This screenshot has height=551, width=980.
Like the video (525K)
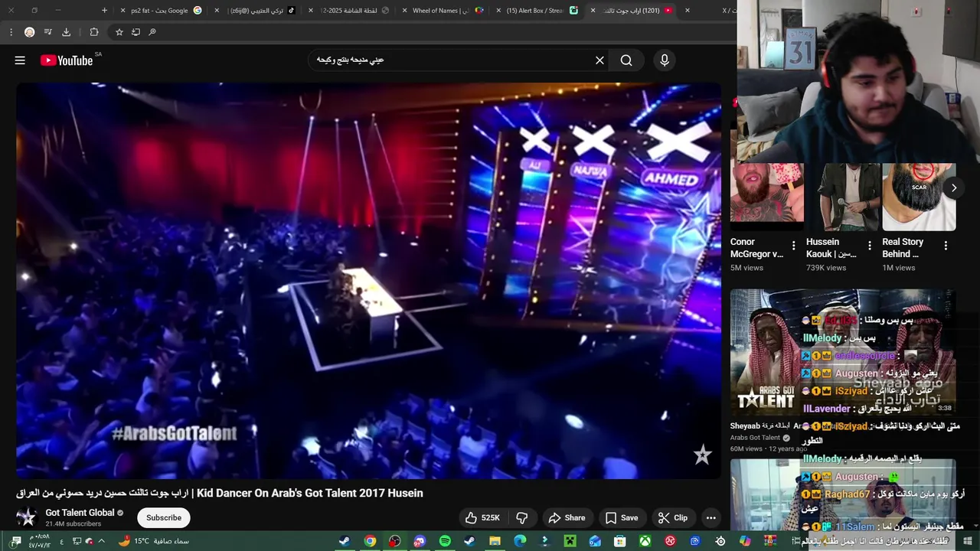(x=482, y=518)
